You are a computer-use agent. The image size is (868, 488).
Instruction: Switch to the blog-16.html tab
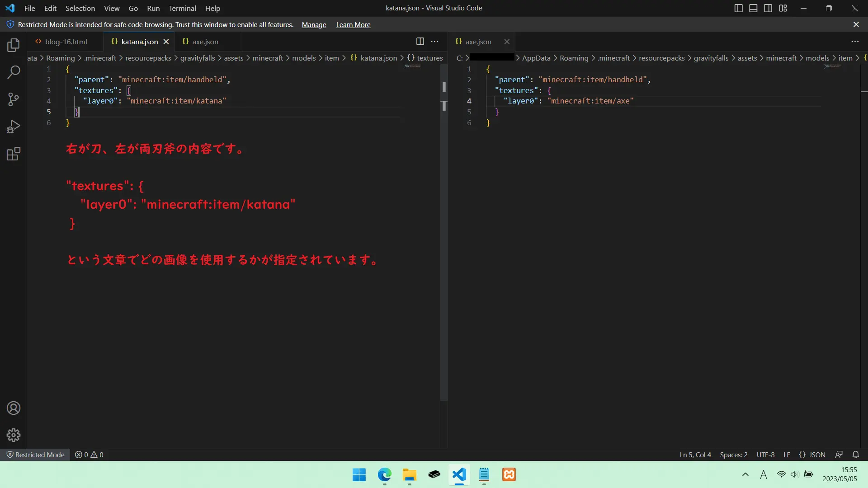click(66, 42)
